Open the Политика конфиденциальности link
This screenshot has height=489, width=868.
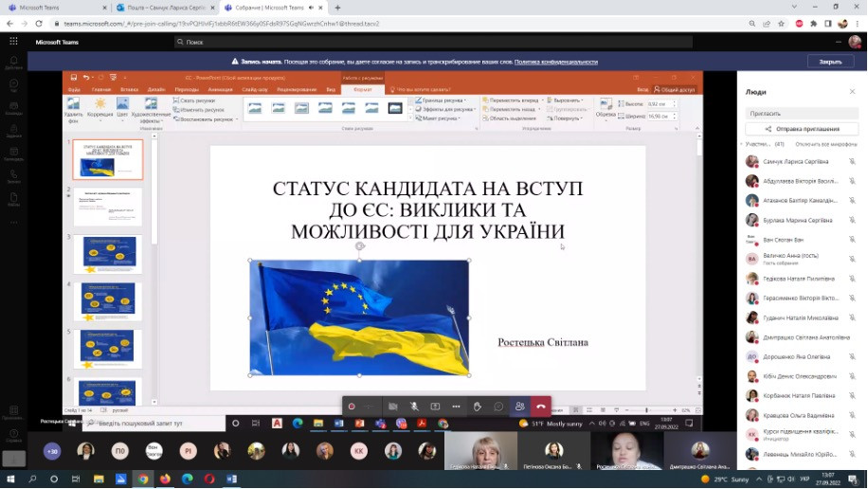pos(556,62)
